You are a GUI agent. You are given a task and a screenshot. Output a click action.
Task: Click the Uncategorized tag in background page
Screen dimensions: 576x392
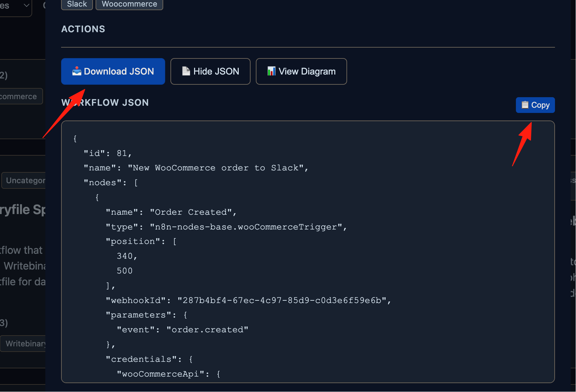tap(24, 180)
